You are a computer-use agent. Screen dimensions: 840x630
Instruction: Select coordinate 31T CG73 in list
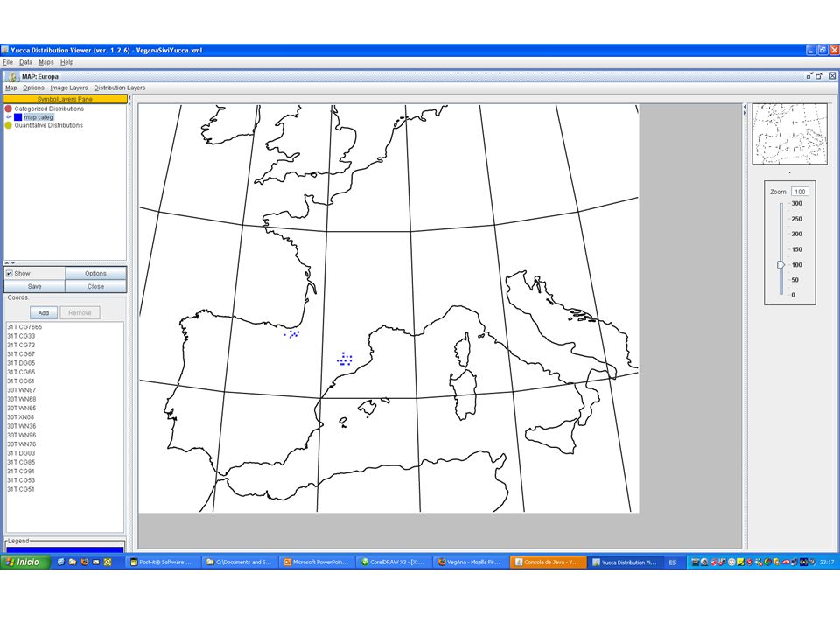[x=21, y=345]
